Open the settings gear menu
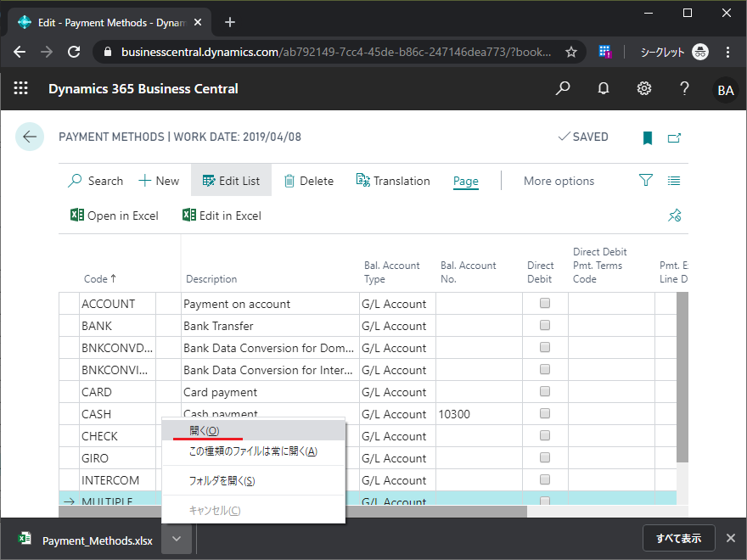Viewport: 747px width, 560px height. [644, 88]
